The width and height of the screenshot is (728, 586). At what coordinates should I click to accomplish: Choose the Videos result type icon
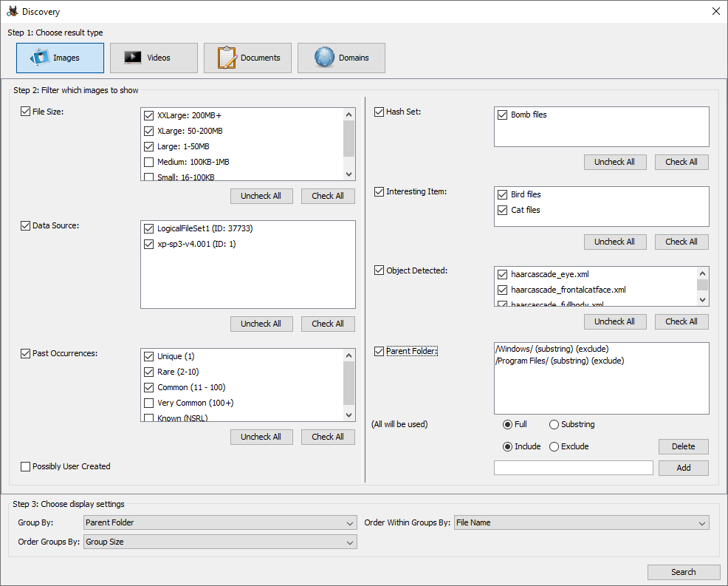(133, 58)
